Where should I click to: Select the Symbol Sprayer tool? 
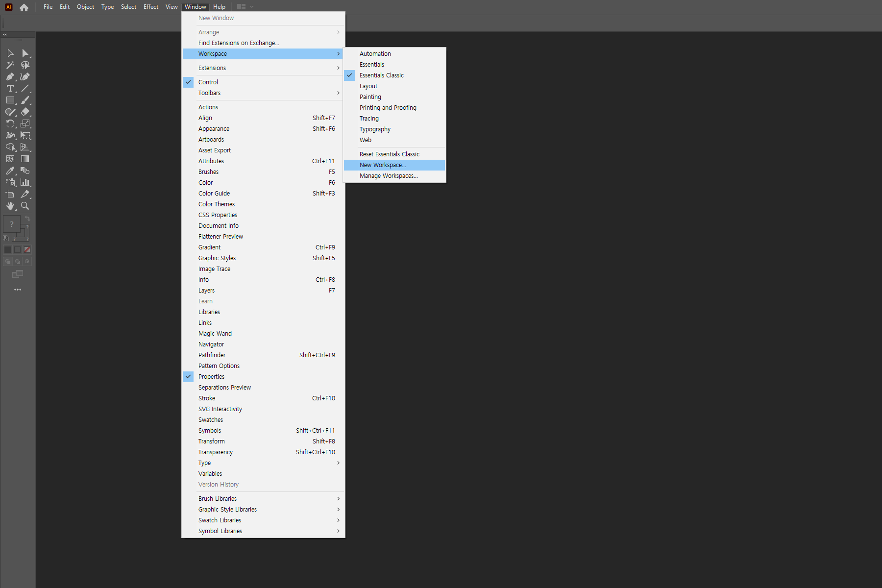[10, 182]
